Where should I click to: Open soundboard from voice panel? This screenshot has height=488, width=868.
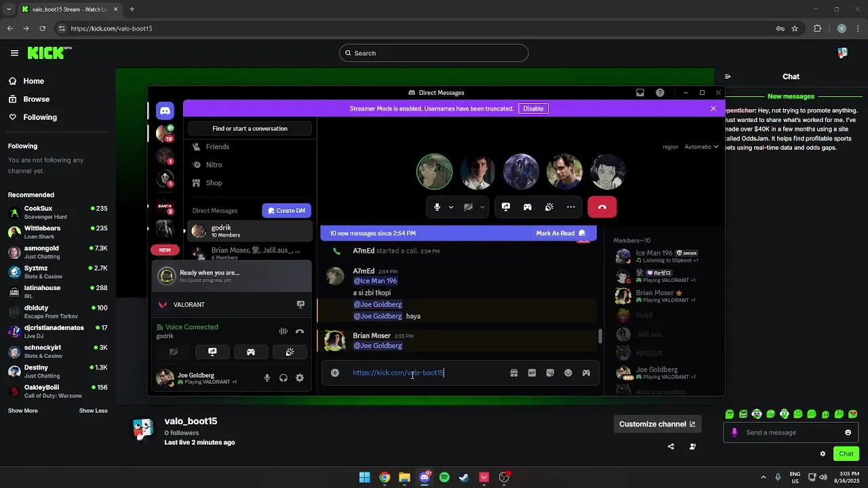pyautogui.click(x=290, y=352)
